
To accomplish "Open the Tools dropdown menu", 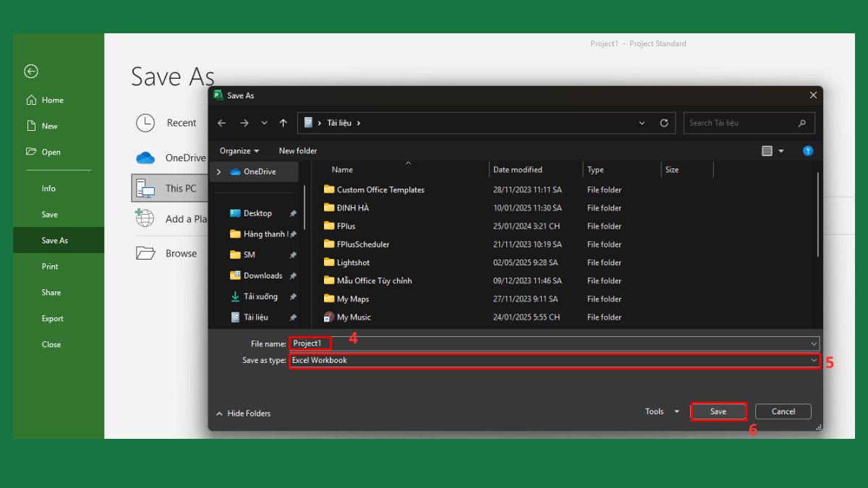I will (x=662, y=411).
